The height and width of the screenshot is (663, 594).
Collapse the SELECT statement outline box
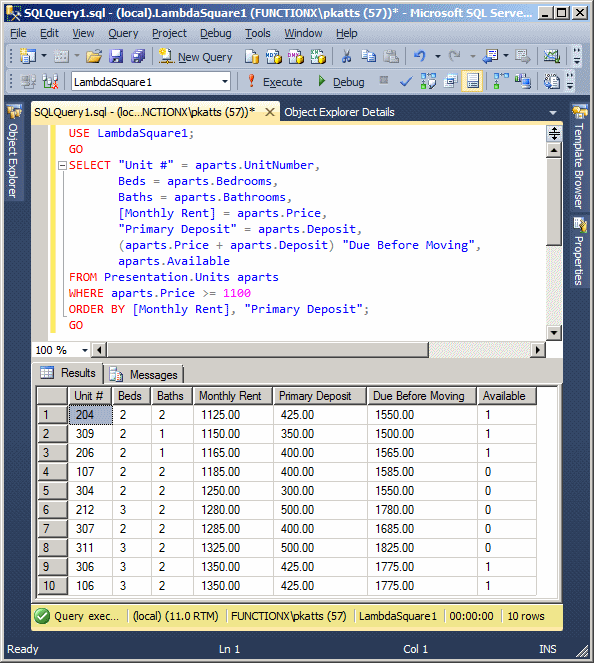pyautogui.click(x=62, y=165)
